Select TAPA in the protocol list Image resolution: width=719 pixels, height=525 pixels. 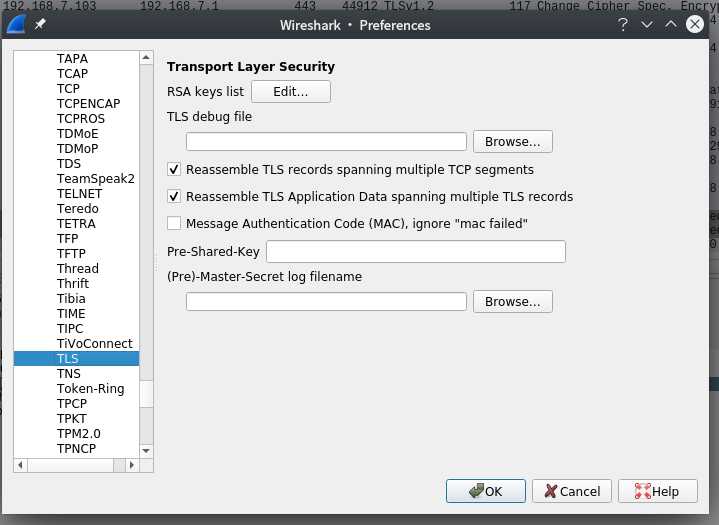[x=72, y=59]
